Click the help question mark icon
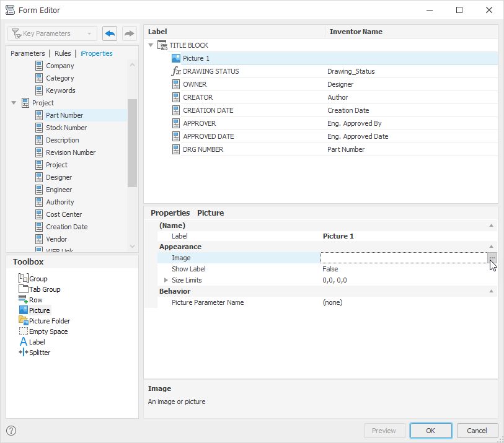Screen dimensions: 504x443 tap(11, 431)
